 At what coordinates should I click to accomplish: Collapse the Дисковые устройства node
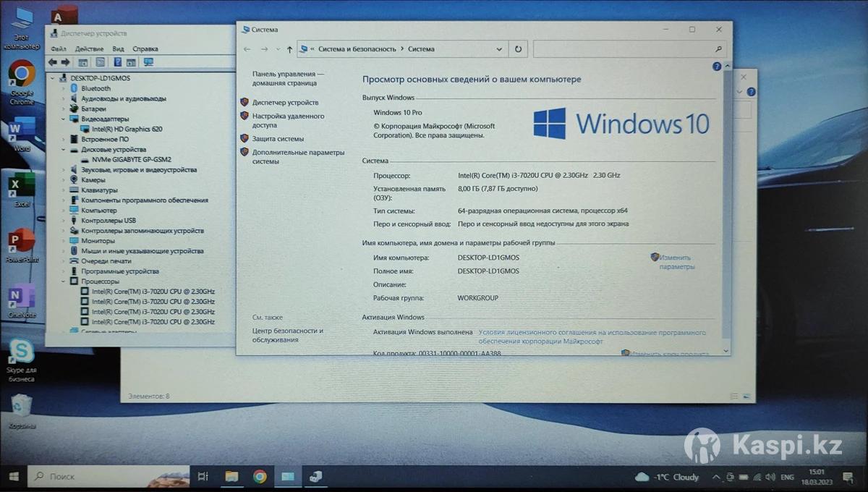click(64, 149)
